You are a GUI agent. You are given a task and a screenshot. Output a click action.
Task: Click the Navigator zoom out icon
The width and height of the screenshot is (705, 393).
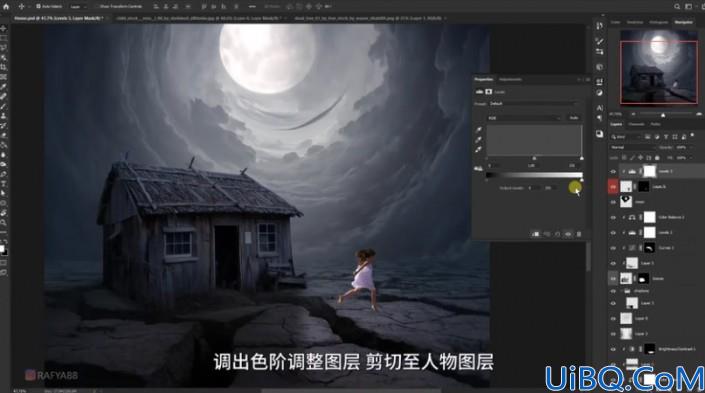click(634, 114)
